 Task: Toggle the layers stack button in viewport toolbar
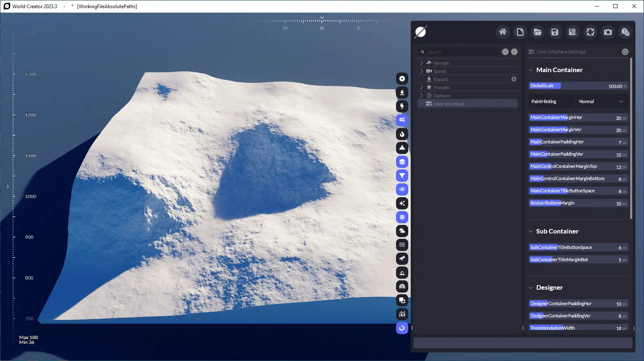pos(402,162)
